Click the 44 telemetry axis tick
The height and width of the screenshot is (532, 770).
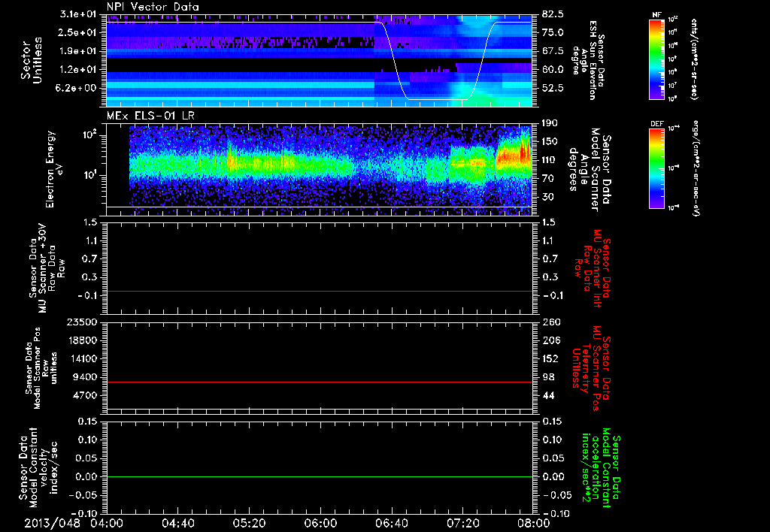(x=550, y=395)
